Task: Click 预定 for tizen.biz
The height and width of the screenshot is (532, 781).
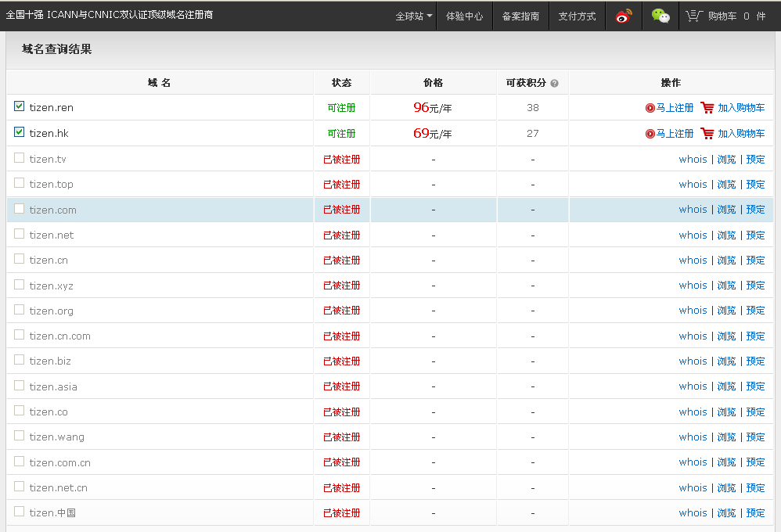Action: click(755, 361)
